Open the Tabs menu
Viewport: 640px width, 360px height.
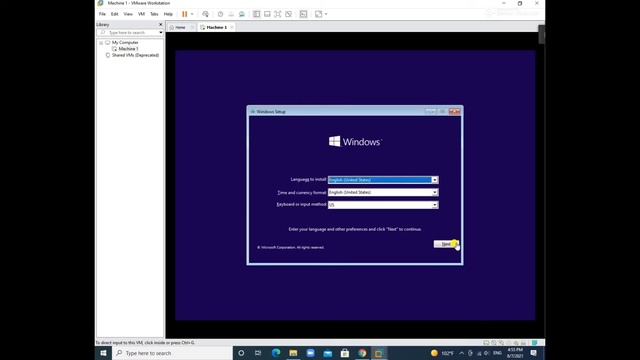(154, 14)
